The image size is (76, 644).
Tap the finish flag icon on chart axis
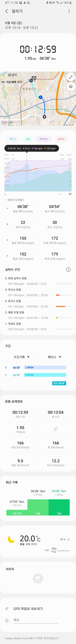click(x=70, y=194)
